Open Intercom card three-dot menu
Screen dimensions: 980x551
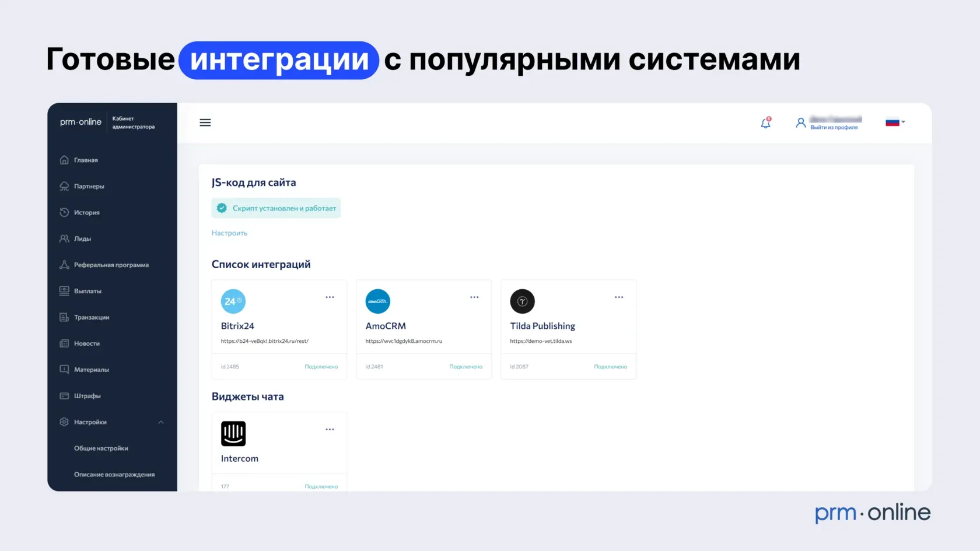click(x=330, y=430)
